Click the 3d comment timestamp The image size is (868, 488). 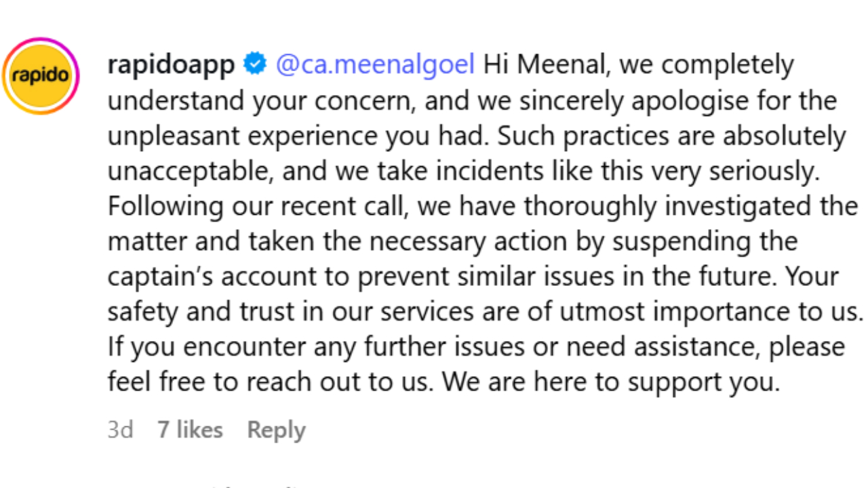120,430
